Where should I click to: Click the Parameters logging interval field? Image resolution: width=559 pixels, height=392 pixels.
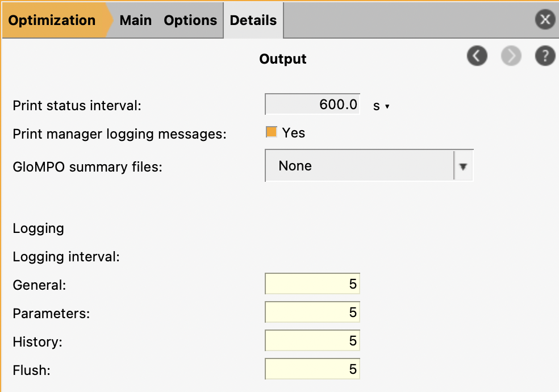[312, 312]
